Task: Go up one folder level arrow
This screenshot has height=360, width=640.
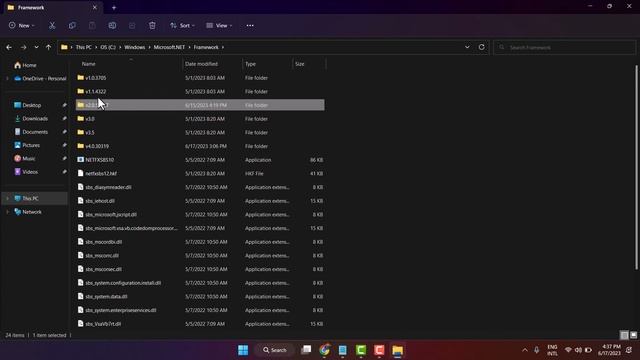Action: (x=49, y=47)
